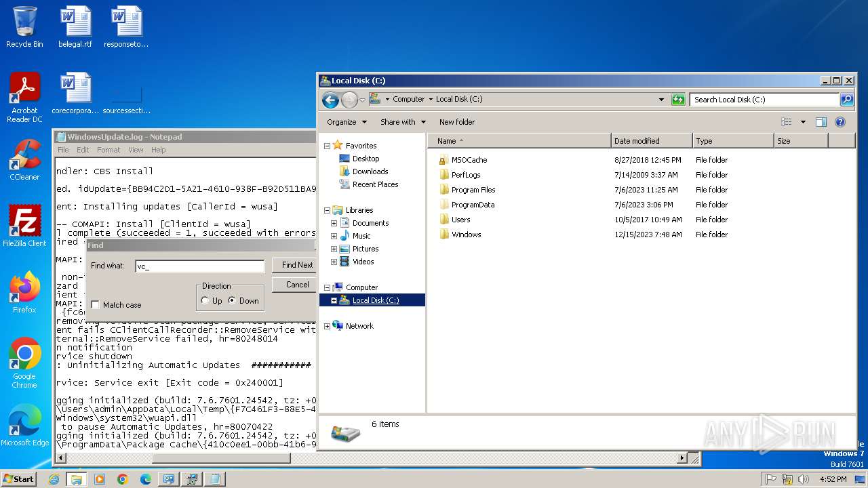Click Notepad horizontal scrollbar thumb
The width and height of the screenshot is (868, 488).
click(x=221, y=459)
